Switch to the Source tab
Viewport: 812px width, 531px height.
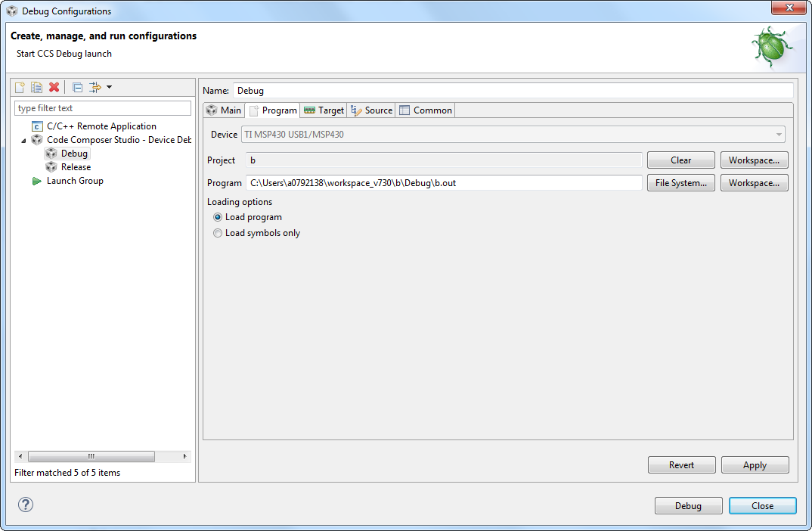[x=371, y=110]
